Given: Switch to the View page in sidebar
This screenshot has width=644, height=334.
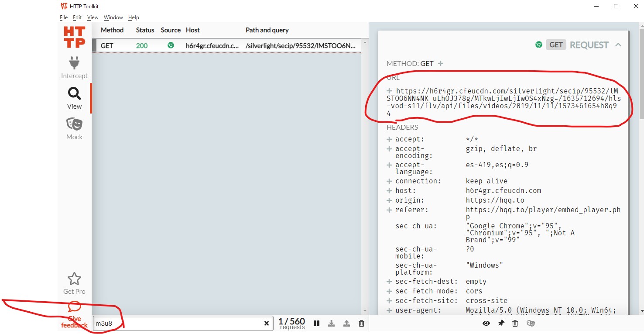Looking at the screenshot, I should [74, 98].
